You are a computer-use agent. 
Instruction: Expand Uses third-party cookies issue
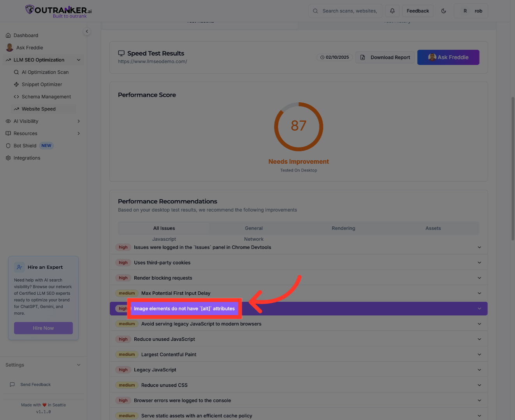[x=479, y=262]
